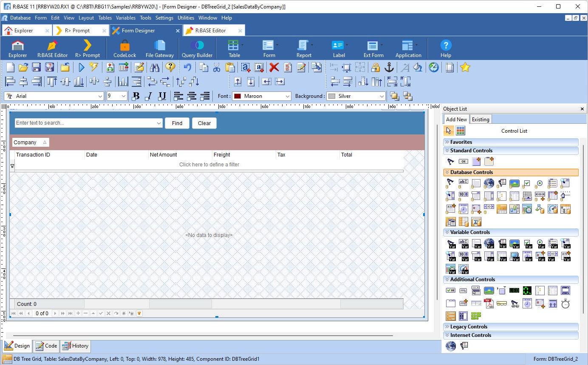The width and height of the screenshot is (588, 365).
Task: Save form with floppy disk icon
Action: [x=36, y=67]
